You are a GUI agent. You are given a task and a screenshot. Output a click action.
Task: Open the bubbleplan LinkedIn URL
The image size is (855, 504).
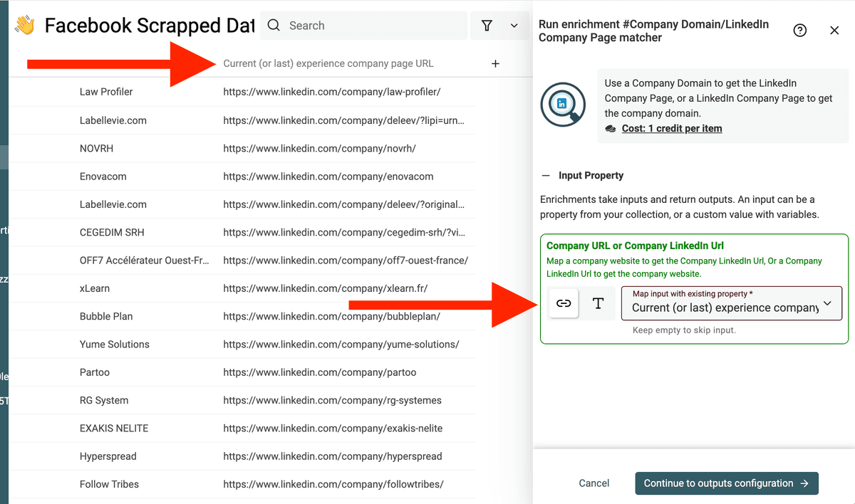tap(331, 316)
